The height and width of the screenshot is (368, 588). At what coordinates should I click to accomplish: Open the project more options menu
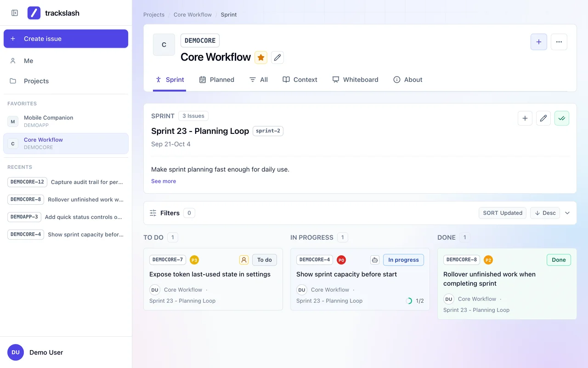click(559, 42)
